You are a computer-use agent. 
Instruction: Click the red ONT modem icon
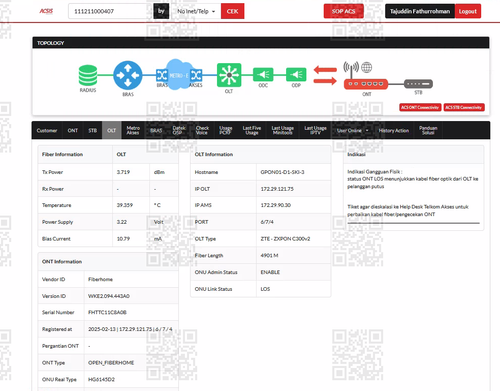tap(366, 84)
